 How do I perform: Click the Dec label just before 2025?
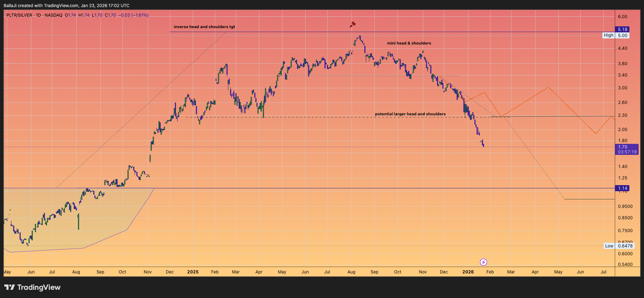(170, 272)
